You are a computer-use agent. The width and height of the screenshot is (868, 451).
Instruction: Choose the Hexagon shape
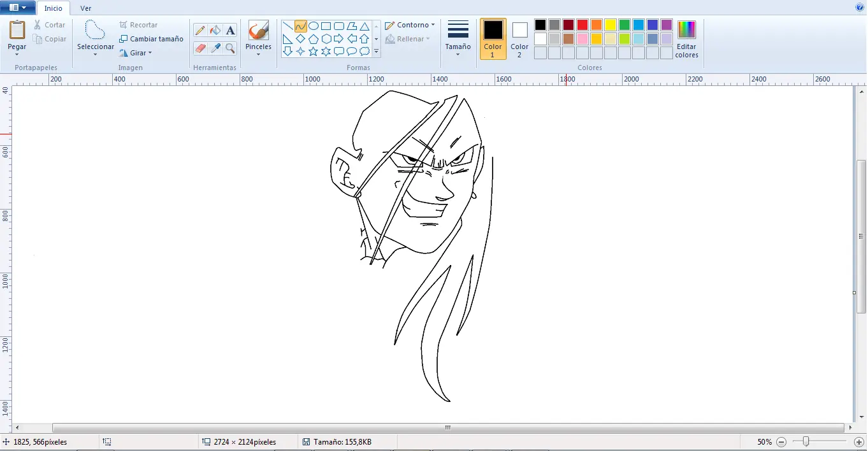click(x=326, y=39)
